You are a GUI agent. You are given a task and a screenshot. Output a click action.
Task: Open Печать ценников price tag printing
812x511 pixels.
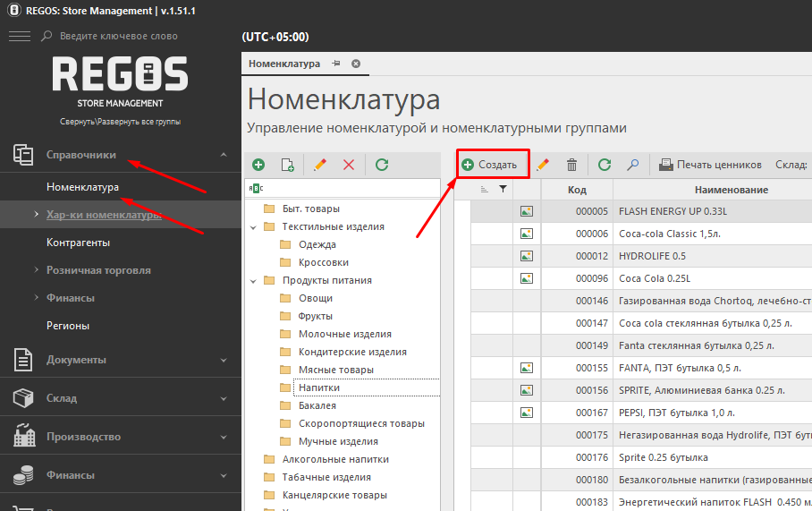(x=710, y=165)
